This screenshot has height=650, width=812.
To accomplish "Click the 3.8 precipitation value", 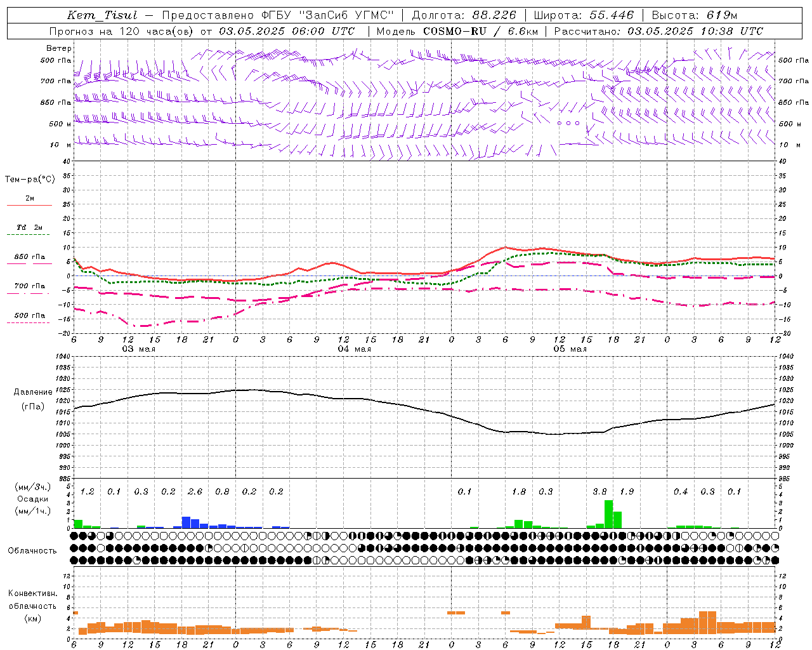I will [599, 491].
